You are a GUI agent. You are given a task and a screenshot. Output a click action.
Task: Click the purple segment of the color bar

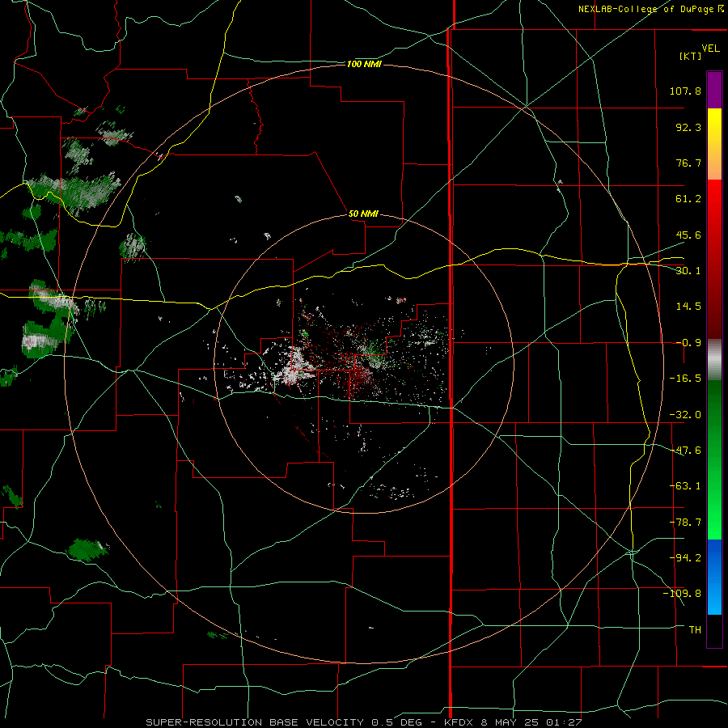point(714,90)
